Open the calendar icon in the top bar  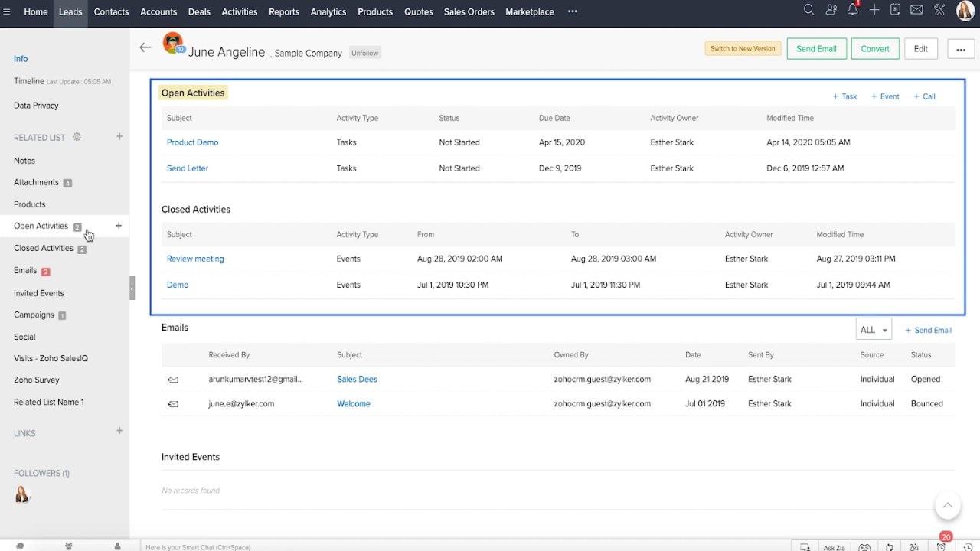pos(894,10)
